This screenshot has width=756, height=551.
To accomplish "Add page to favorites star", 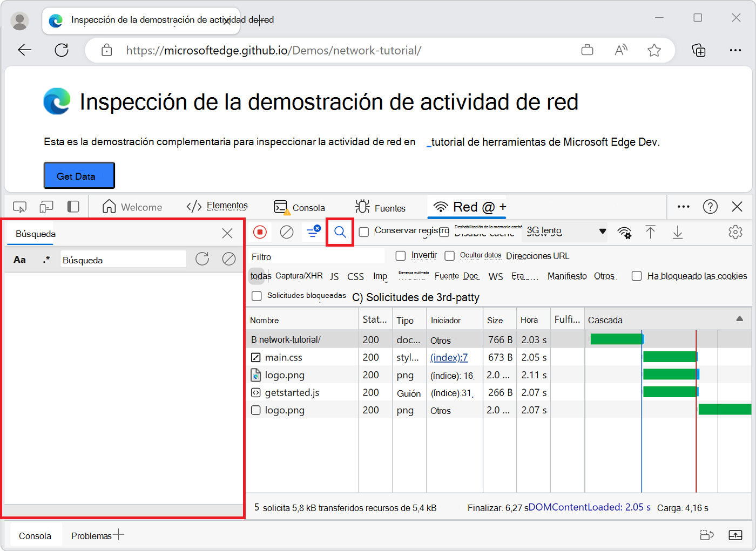I will (x=654, y=50).
